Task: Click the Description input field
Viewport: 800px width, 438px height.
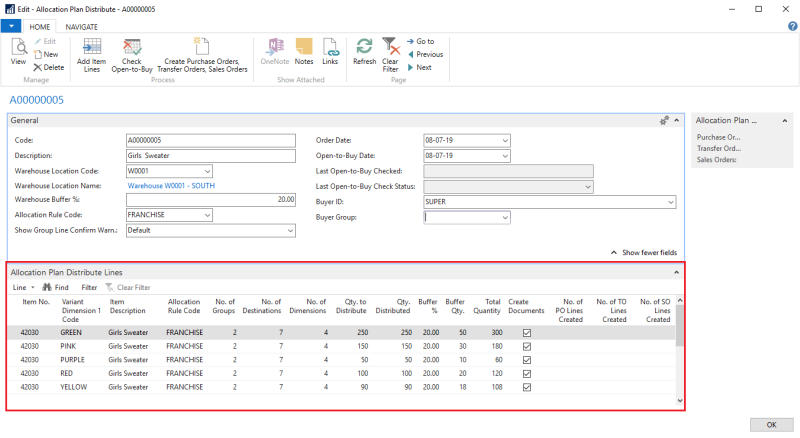Action: click(x=211, y=156)
